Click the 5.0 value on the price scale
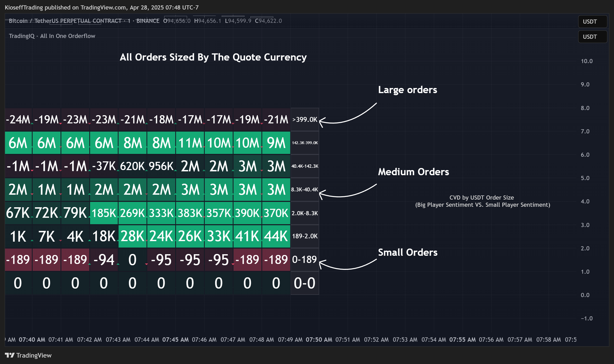 click(585, 178)
